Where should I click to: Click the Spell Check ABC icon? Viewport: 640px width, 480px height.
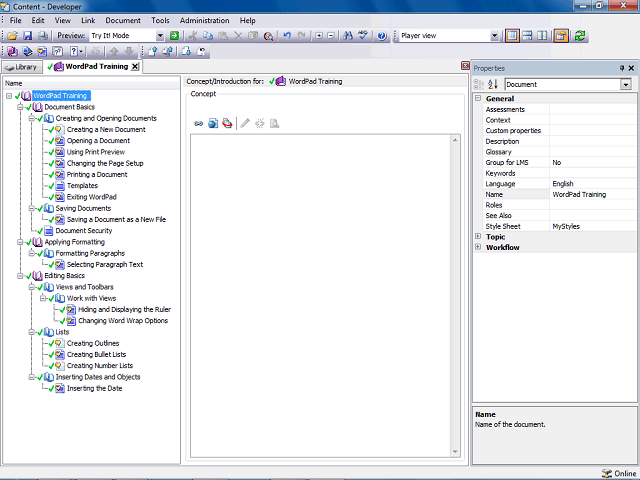coord(362,36)
